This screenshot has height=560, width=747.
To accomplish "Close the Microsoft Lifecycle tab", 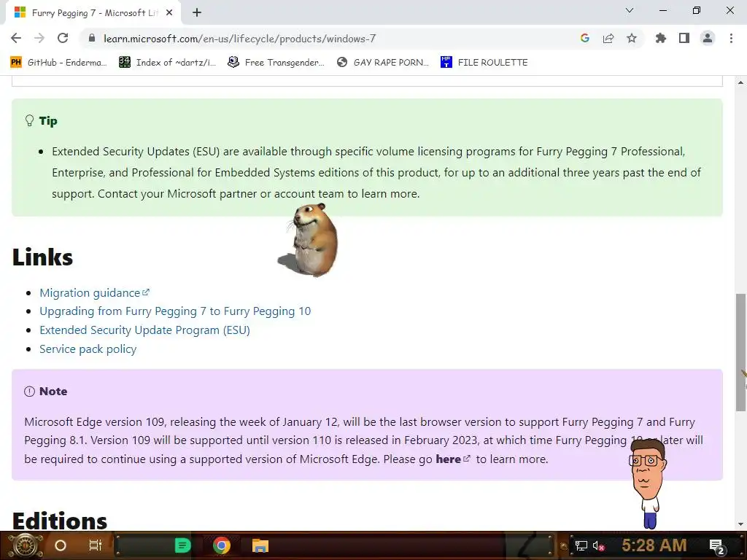I will coord(169,13).
